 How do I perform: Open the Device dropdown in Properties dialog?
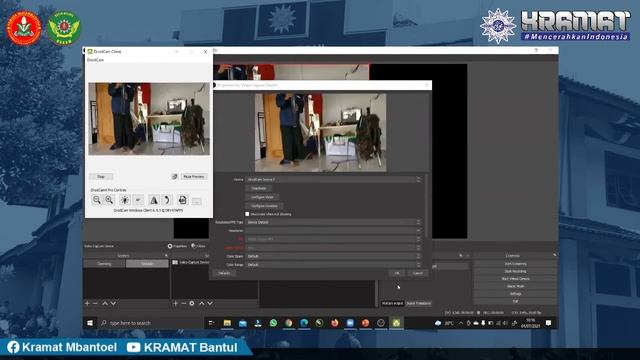click(x=333, y=180)
